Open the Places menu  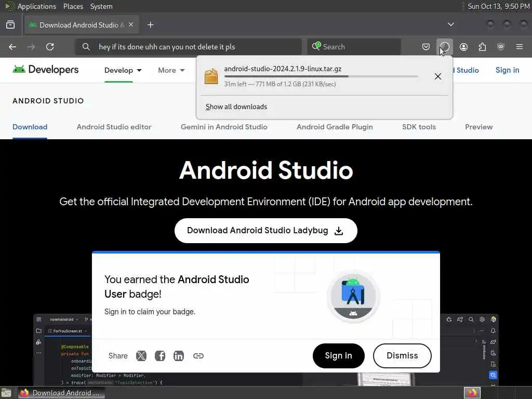pos(73,6)
